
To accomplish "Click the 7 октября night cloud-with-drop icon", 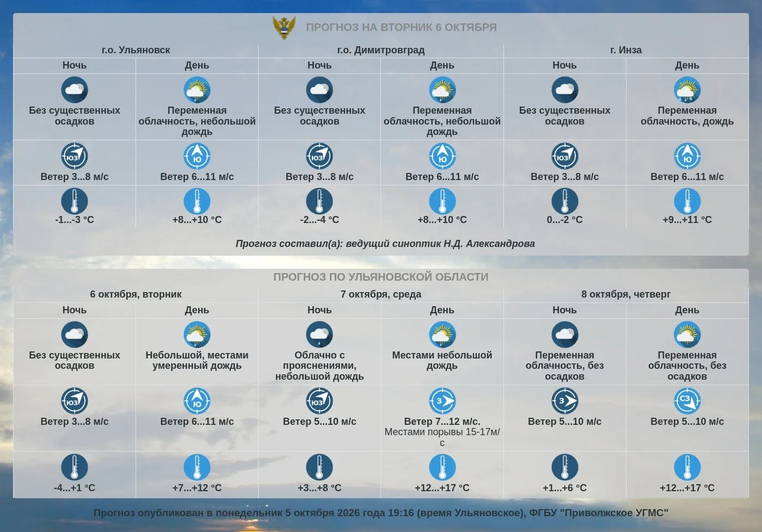I will [319, 335].
